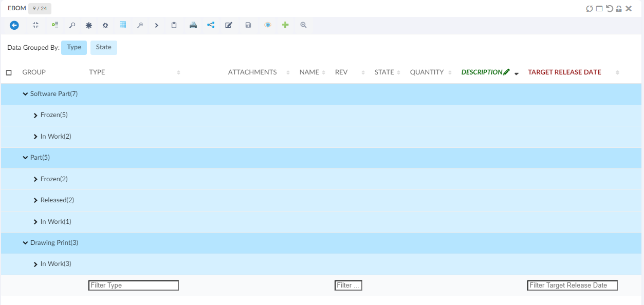Tick the select-all checkbox beside GROUP
This screenshot has width=644, height=305.
[9, 73]
